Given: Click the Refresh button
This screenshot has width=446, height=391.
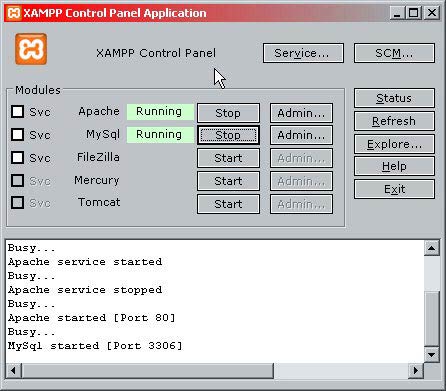Looking at the screenshot, I should (394, 121).
